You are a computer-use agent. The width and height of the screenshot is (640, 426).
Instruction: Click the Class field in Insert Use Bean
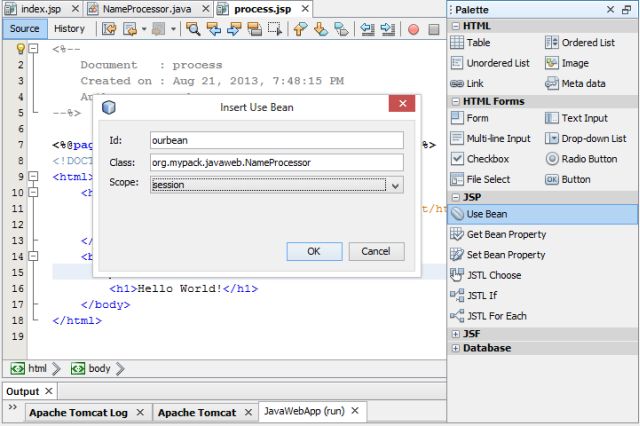pos(277,162)
